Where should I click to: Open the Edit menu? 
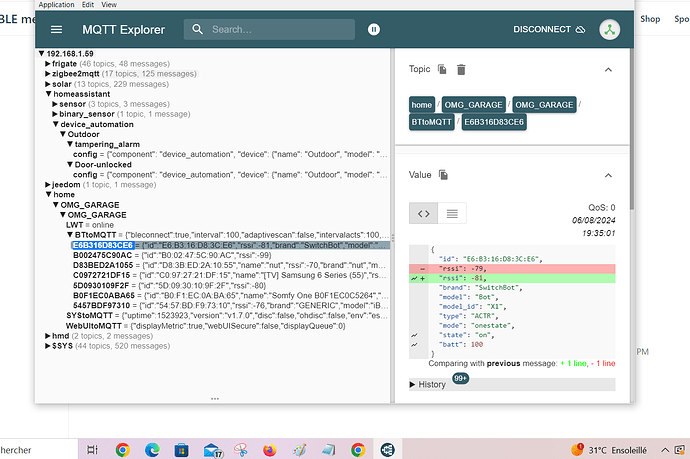88,4
